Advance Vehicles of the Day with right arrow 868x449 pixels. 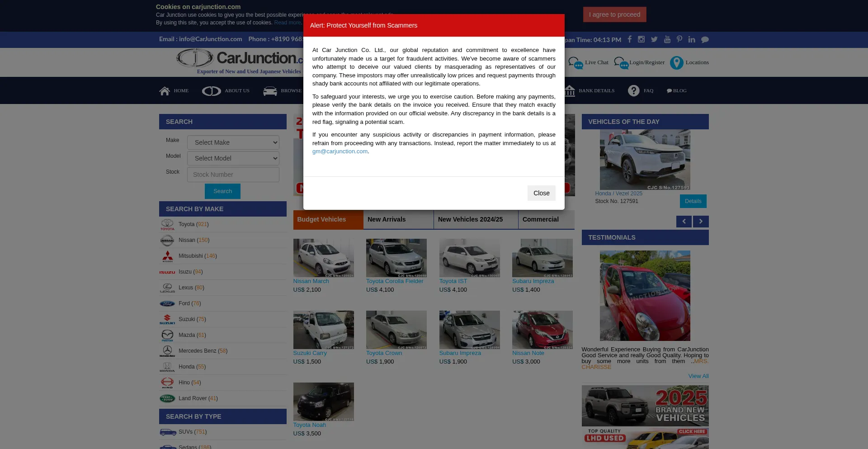tap(701, 222)
